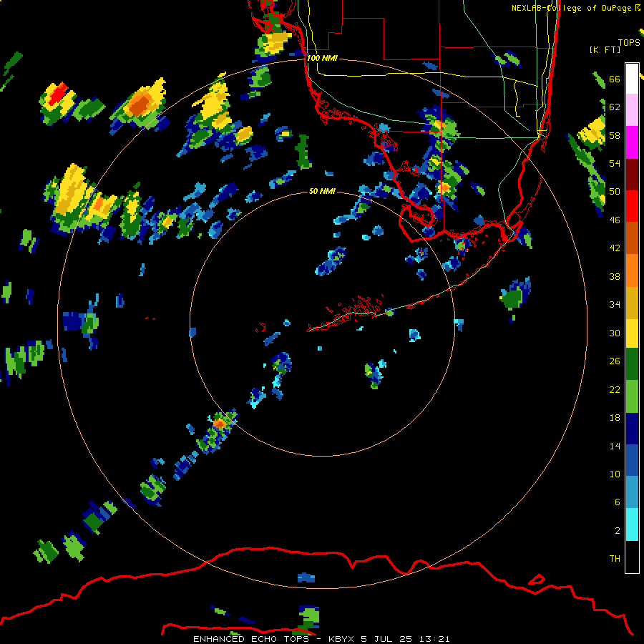Click the legend value "58"
644x644 pixels.
615,135
